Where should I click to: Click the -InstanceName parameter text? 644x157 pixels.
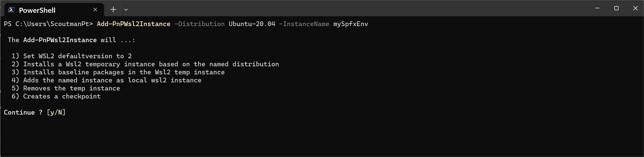coord(304,24)
